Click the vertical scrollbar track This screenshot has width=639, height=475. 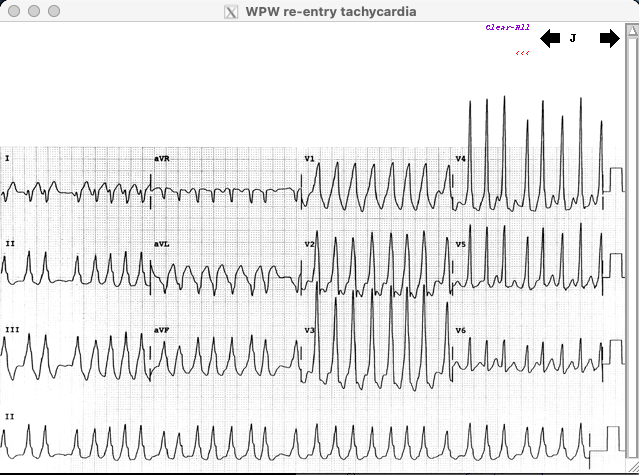tap(631, 250)
